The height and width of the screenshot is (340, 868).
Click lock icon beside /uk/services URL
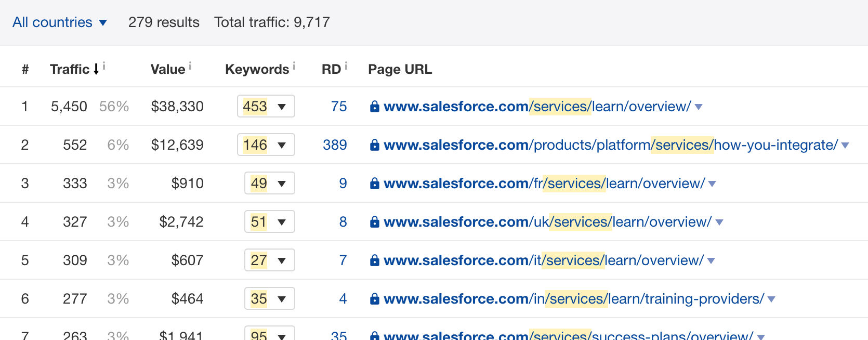point(374,222)
